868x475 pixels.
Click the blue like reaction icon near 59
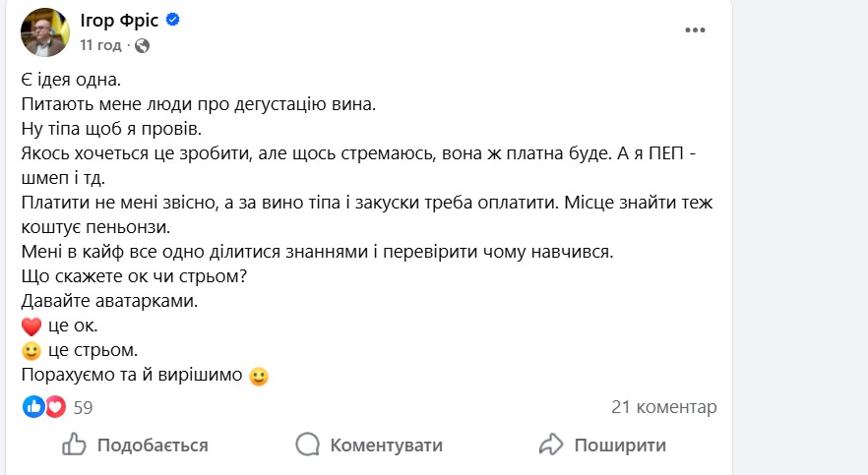33,406
